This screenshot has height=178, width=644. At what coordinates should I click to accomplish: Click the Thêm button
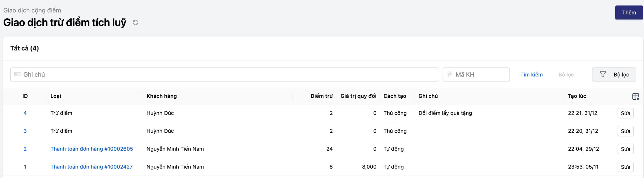tap(629, 13)
